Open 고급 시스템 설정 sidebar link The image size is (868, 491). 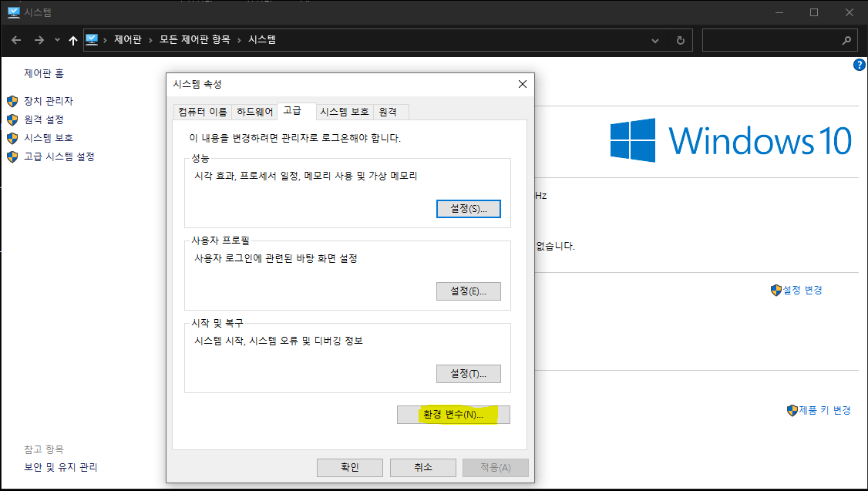[x=59, y=156]
